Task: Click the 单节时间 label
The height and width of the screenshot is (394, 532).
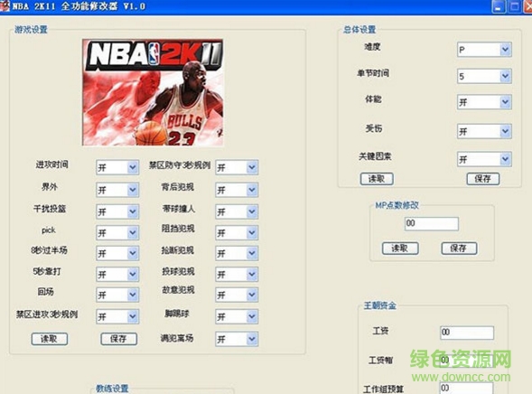Action: pos(373,73)
